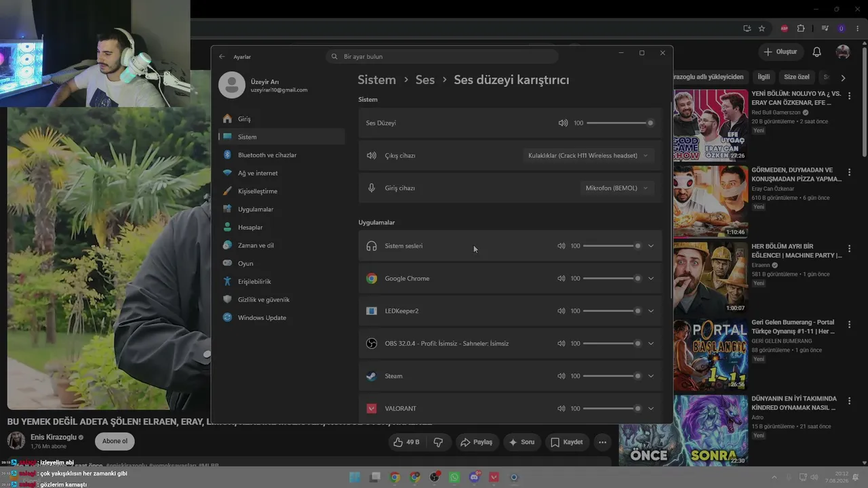The height and width of the screenshot is (488, 868).
Task: Open Ağ ve internet settings
Action: click(x=281, y=173)
